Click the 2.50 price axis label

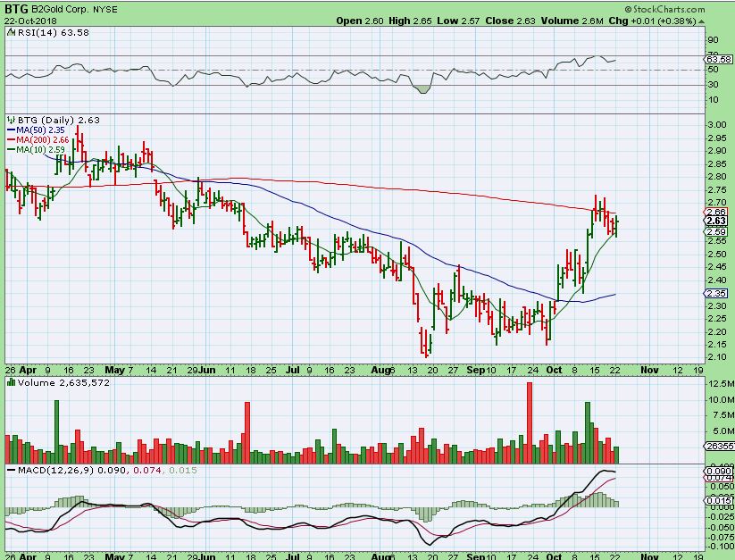[x=717, y=255]
